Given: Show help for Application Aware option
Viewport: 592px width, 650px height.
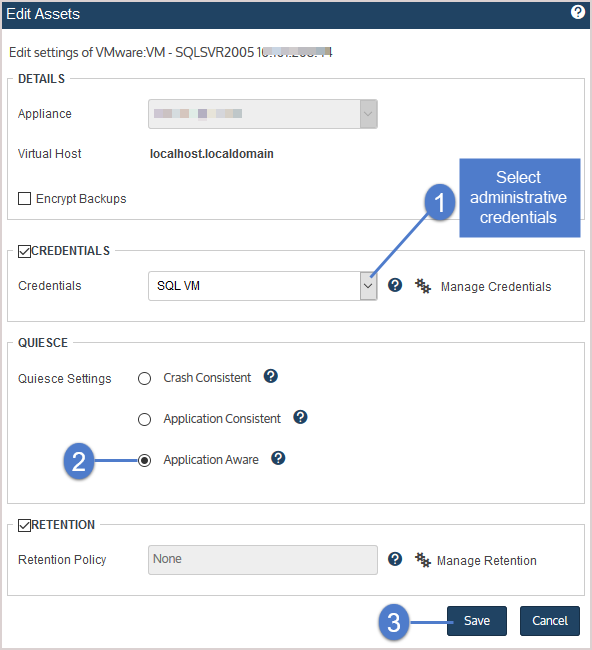Looking at the screenshot, I should 278,458.
